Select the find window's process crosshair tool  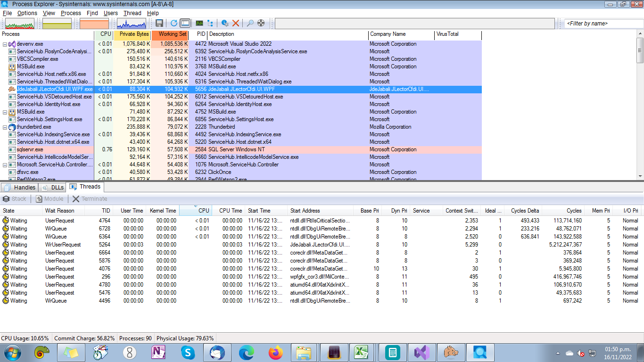point(260,23)
